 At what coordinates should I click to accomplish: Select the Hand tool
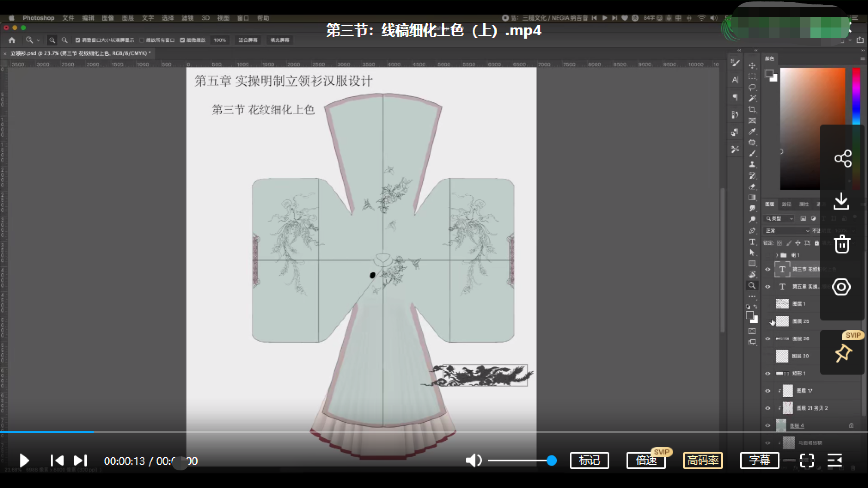752,274
